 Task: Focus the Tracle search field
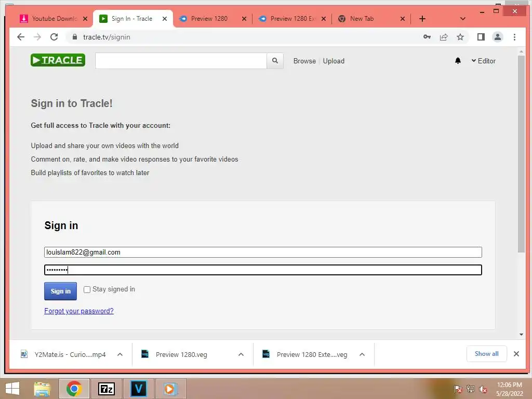tap(181, 61)
